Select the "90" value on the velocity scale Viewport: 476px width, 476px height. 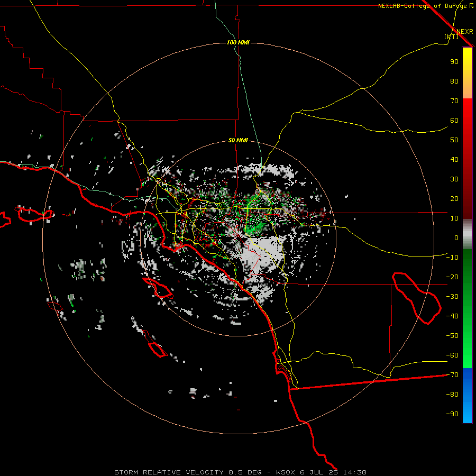coord(454,62)
